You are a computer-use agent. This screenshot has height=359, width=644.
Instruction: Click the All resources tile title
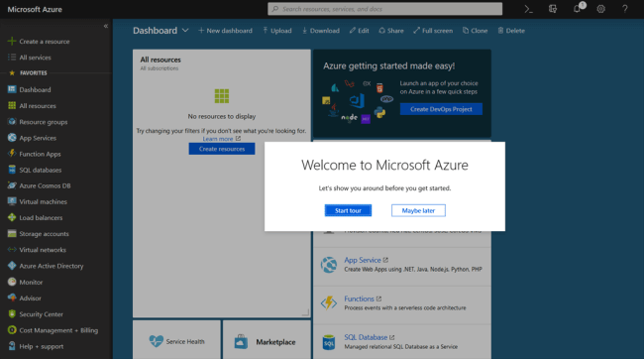(x=161, y=60)
